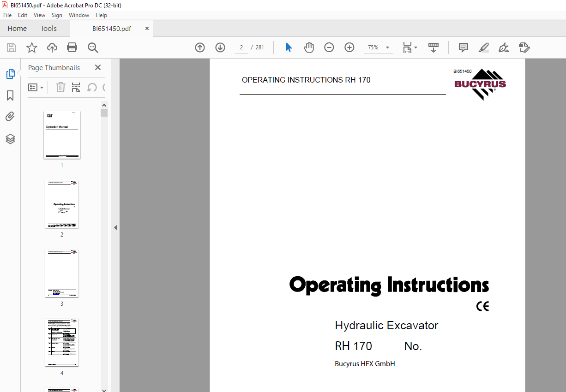Click the 'Operating Instructions' heading
Screen dimensions: 566x392
(x=389, y=286)
